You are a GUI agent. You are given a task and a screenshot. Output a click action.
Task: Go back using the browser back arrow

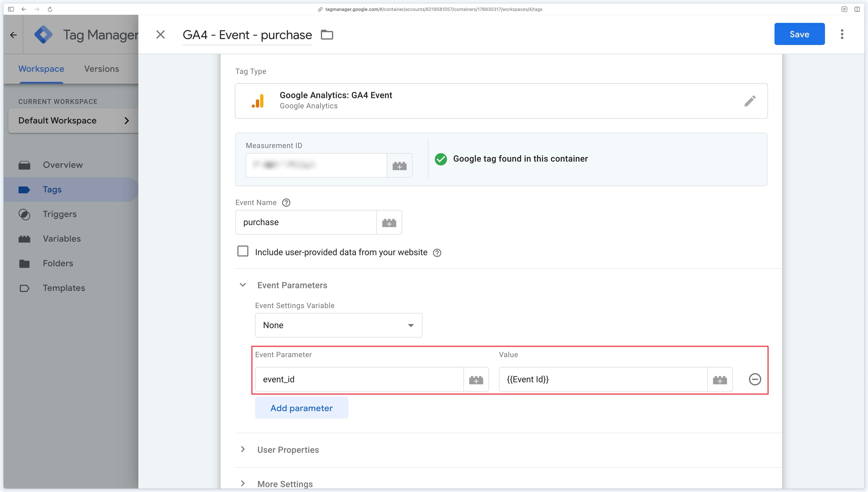point(24,9)
